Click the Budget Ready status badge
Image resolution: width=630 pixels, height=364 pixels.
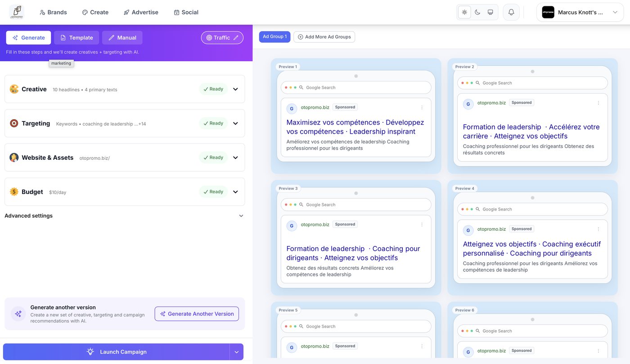click(213, 192)
